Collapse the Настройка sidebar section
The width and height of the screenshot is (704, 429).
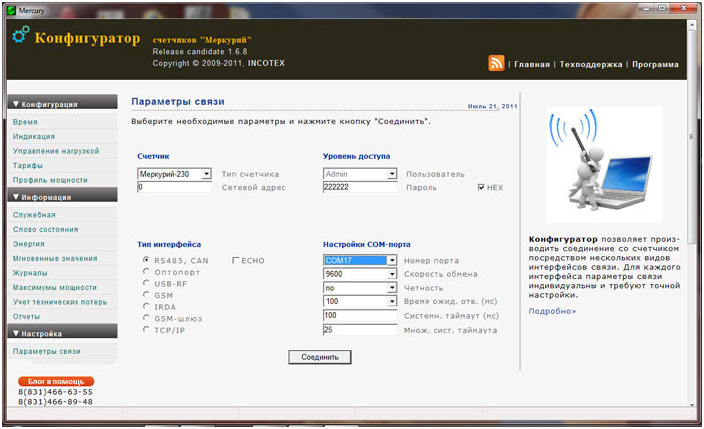coord(62,333)
